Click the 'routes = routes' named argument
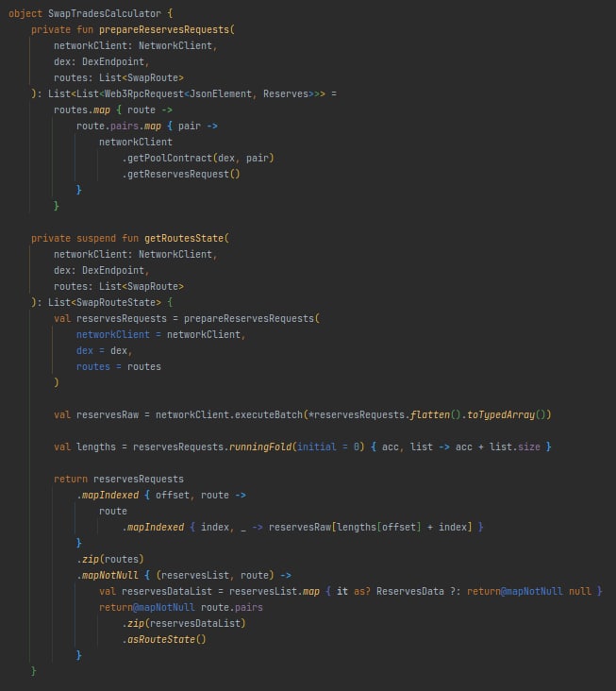616x691 pixels. 119,366
